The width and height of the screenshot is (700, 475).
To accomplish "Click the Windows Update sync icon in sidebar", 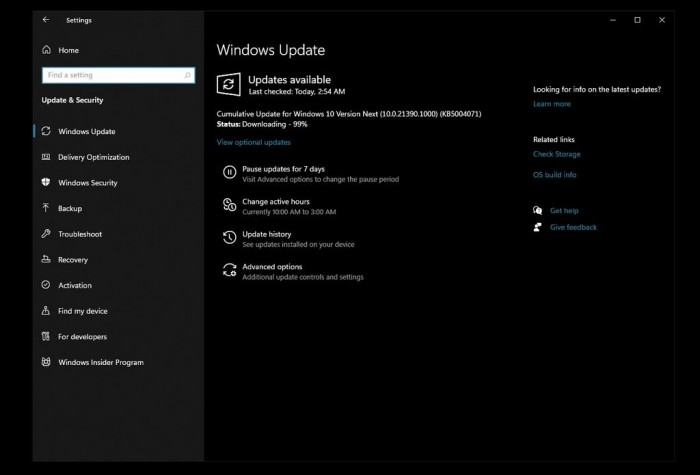I will pos(46,131).
